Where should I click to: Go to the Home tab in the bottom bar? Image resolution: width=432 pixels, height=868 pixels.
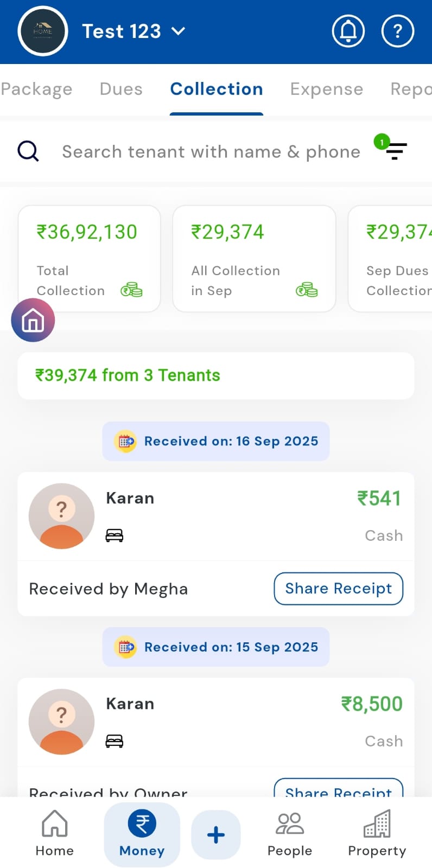coord(54,834)
